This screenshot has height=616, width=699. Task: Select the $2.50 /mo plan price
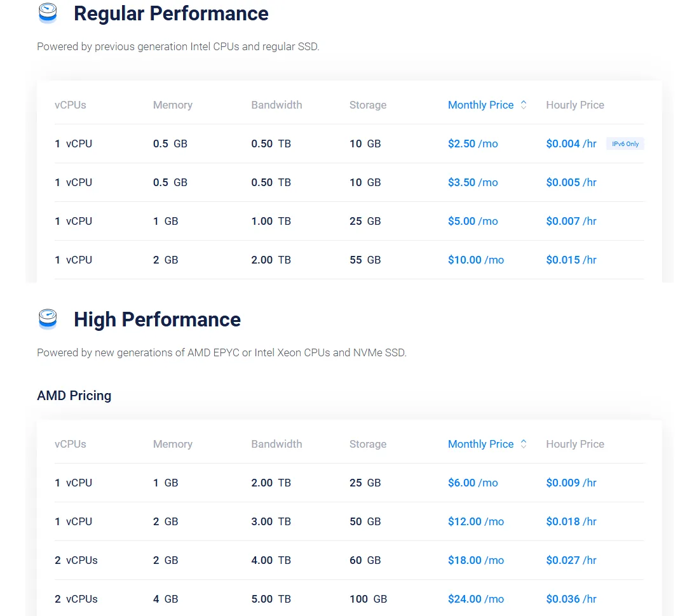point(473,144)
